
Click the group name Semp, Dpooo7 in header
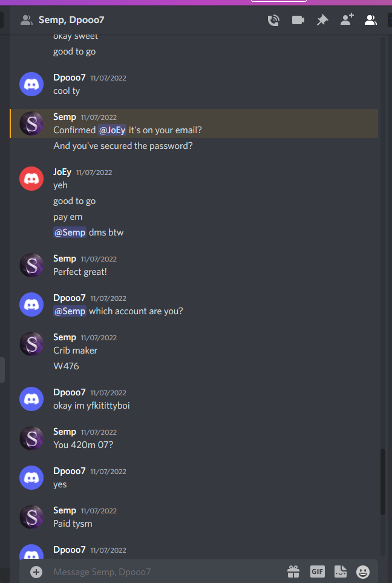pos(71,20)
